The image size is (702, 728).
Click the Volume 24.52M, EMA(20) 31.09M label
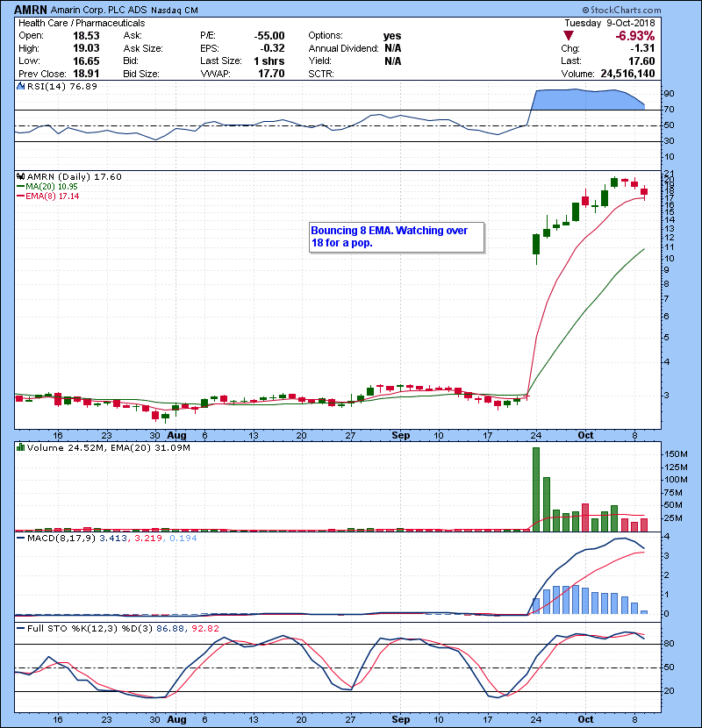click(x=108, y=447)
